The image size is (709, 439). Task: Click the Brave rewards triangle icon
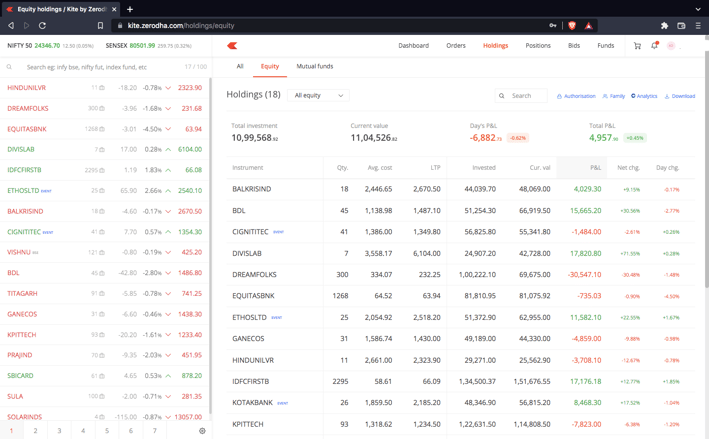pos(588,26)
